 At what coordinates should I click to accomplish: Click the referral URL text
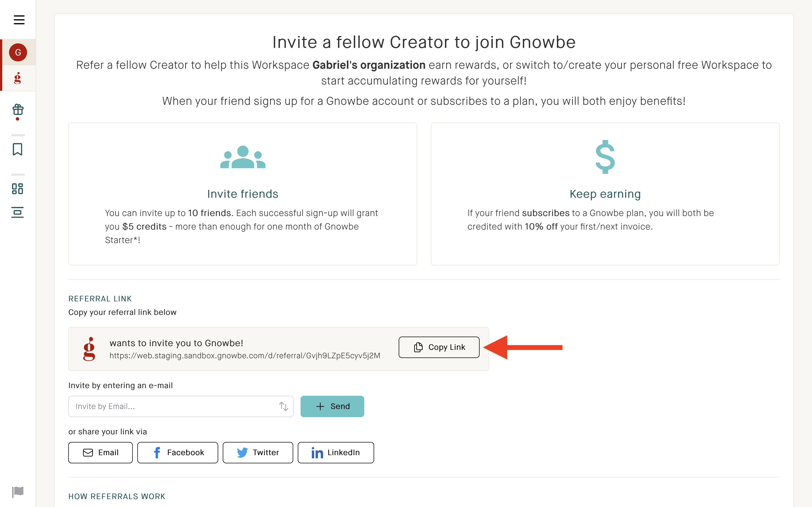[245, 355]
